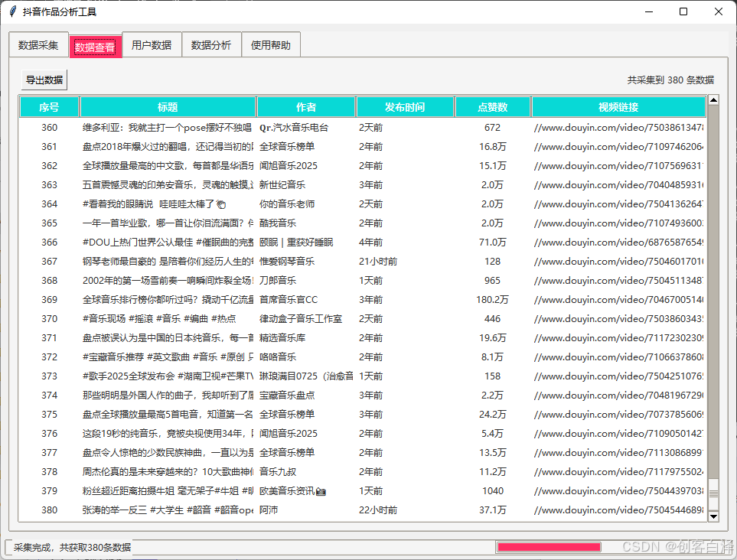Viewport: 737px width, 560px height.
Task: Click author 音乐九叔
Action: [x=278, y=472]
